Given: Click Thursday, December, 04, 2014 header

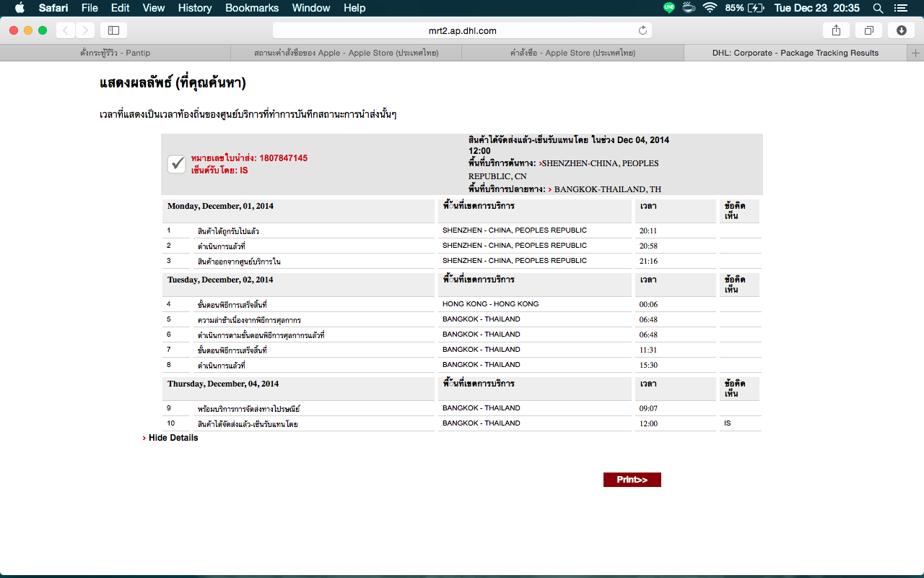Looking at the screenshot, I should tap(223, 384).
